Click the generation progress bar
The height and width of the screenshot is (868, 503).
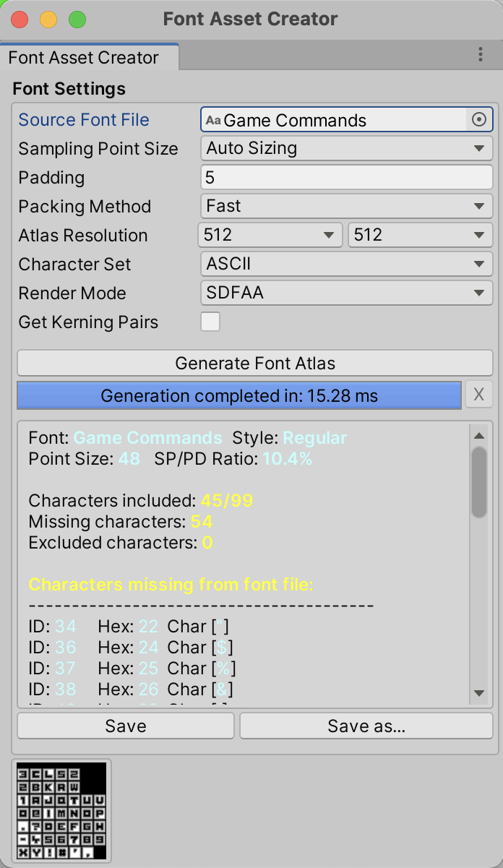[239, 395]
